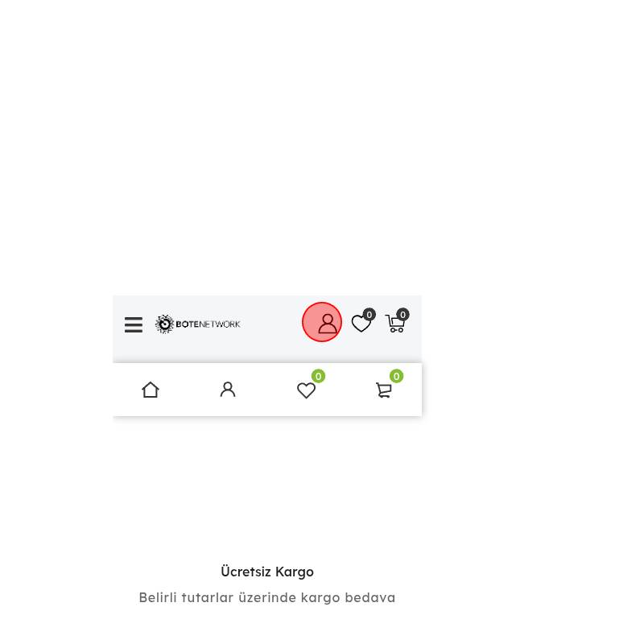The image size is (644, 644).
Task: Click the 'Belirli tutarlar üzerinde kargo bedava' text
Action: (267, 597)
